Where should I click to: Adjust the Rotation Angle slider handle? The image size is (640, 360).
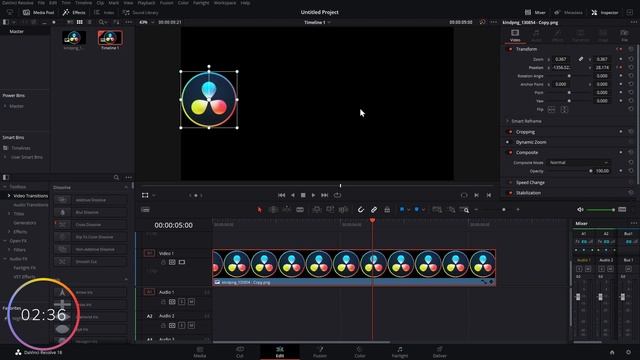coord(569,76)
